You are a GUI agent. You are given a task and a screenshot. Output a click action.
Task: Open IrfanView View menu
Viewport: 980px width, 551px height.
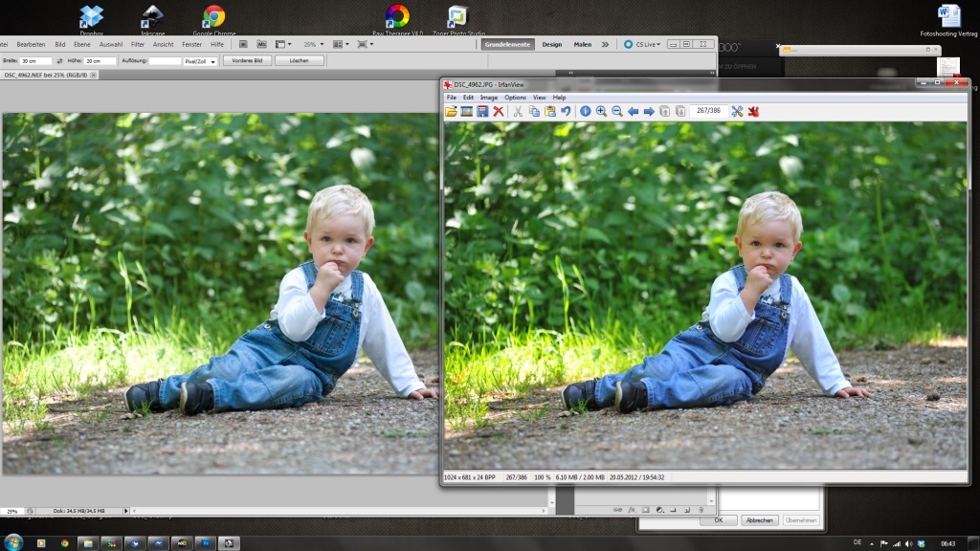click(x=540, y=98)
